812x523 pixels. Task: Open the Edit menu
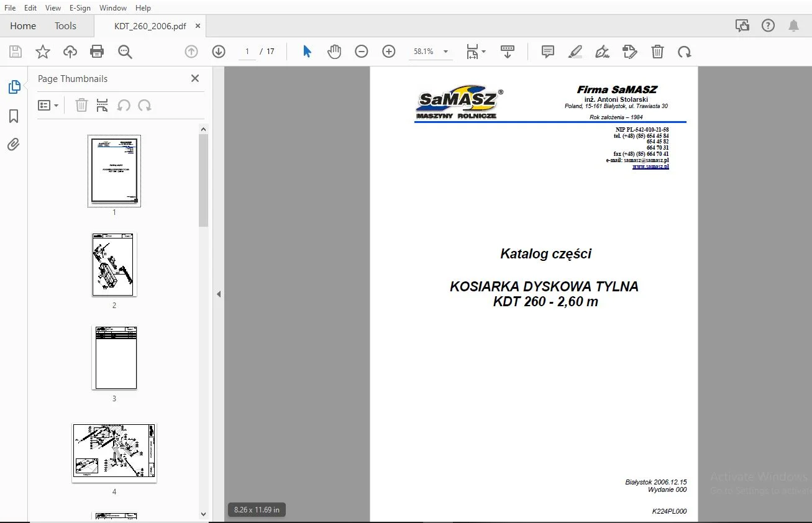pos(30,7)
